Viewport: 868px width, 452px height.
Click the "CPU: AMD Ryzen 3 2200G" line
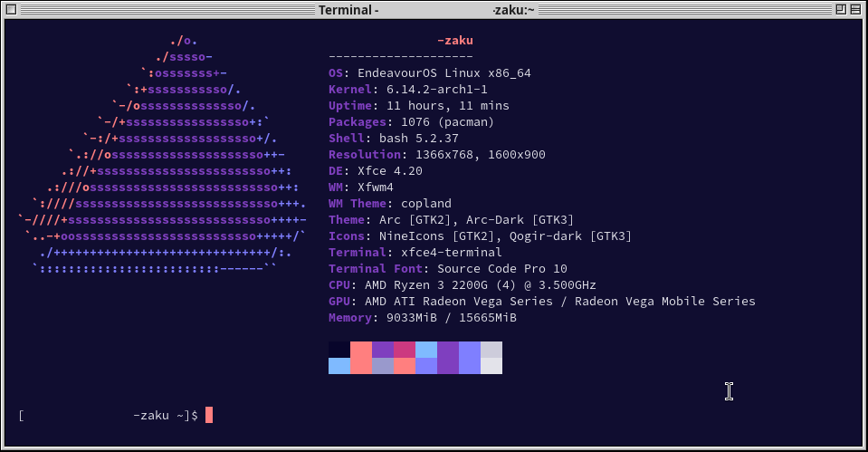coord(463,284)
